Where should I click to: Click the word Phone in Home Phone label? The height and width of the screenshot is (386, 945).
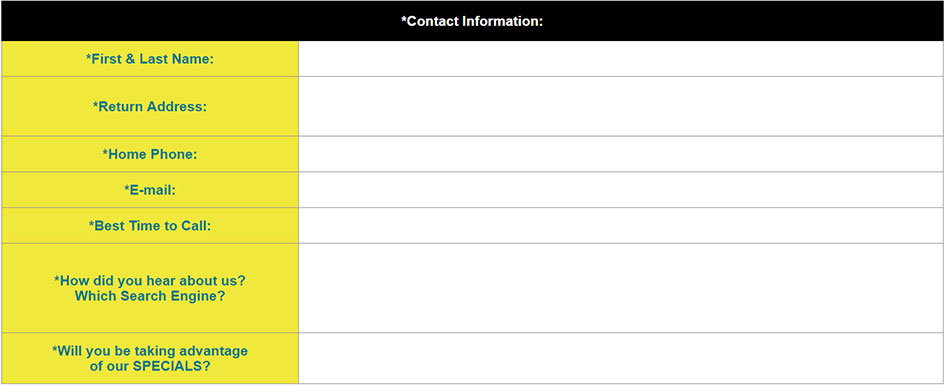[175, 154]
